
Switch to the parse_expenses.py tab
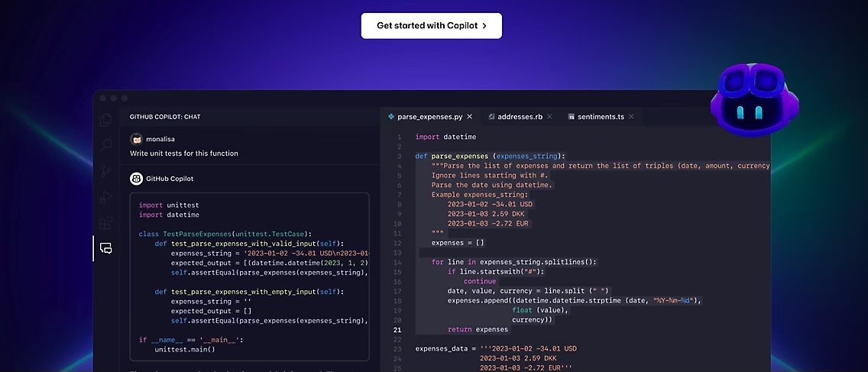(x=430, y=117)
